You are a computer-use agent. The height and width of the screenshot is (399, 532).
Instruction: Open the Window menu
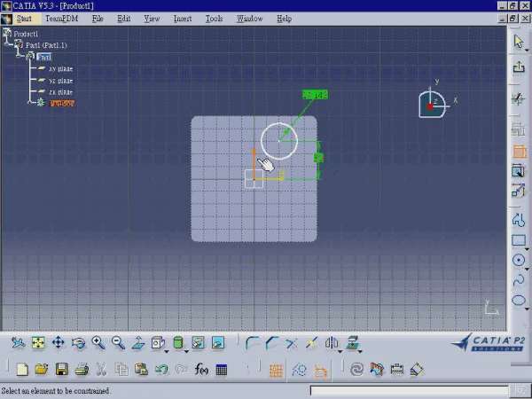tap(250, 19)
